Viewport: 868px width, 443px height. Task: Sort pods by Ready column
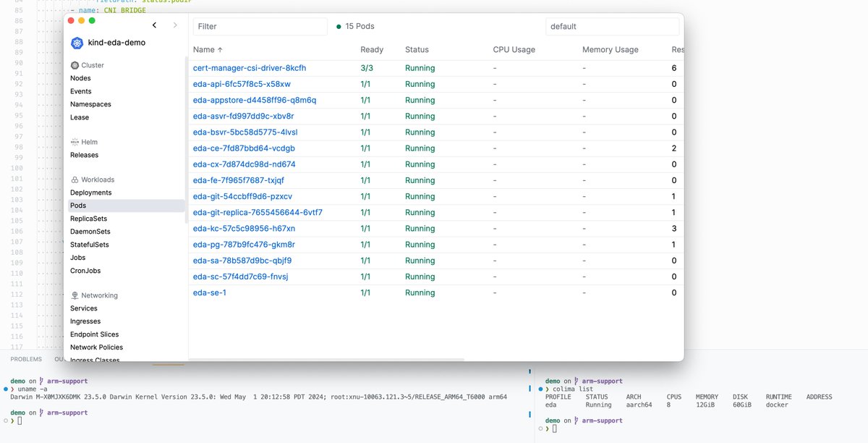click(x=372, y=50)
